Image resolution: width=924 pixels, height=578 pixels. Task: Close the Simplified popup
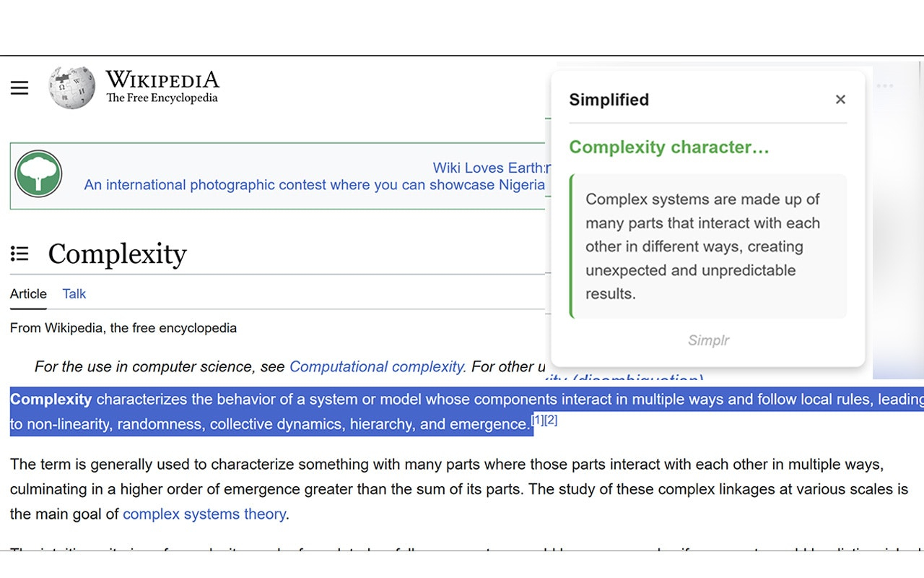point(840,100)
